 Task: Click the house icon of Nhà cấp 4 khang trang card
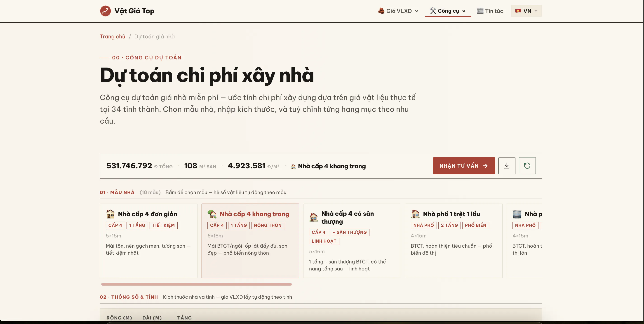click(212, 214)
